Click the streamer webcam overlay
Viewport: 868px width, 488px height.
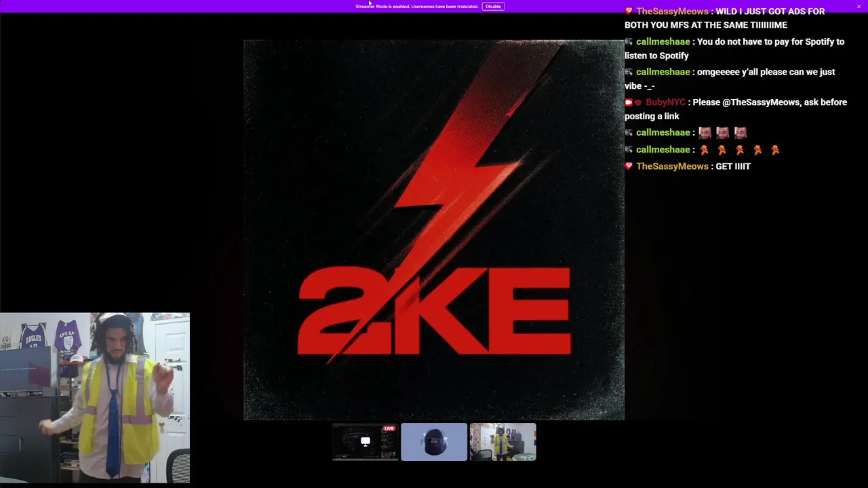(x=95, y=398)
